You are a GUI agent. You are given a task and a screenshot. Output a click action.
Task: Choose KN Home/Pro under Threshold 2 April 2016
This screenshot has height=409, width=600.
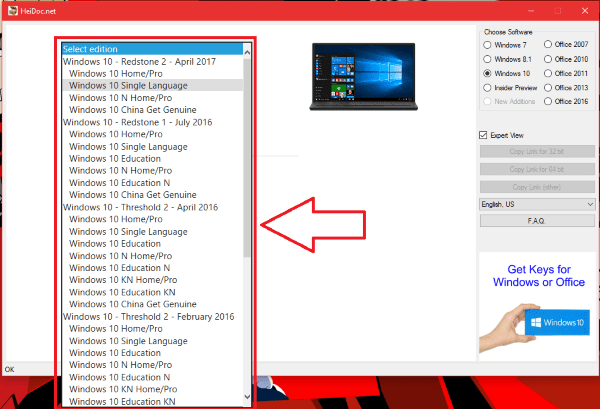(152, 280)
